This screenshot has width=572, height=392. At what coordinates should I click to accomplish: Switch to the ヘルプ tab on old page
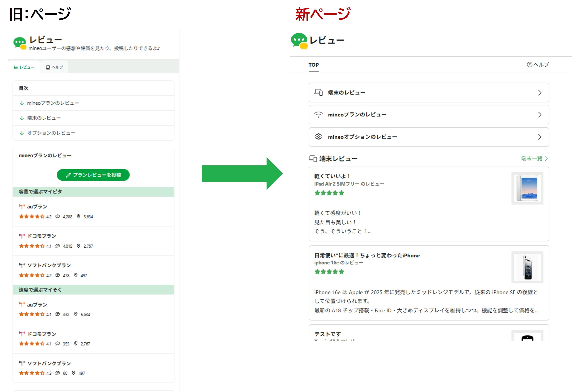click(55, 67)
